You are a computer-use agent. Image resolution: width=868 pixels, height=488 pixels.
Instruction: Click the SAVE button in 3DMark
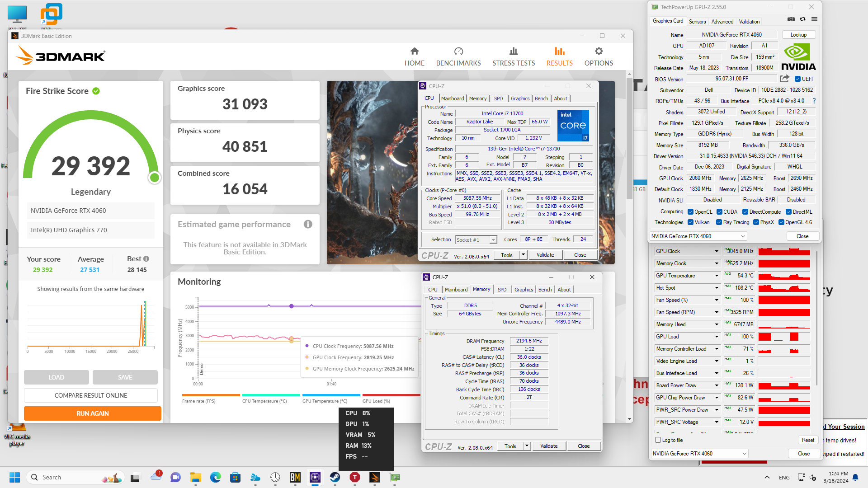[125, 377]
